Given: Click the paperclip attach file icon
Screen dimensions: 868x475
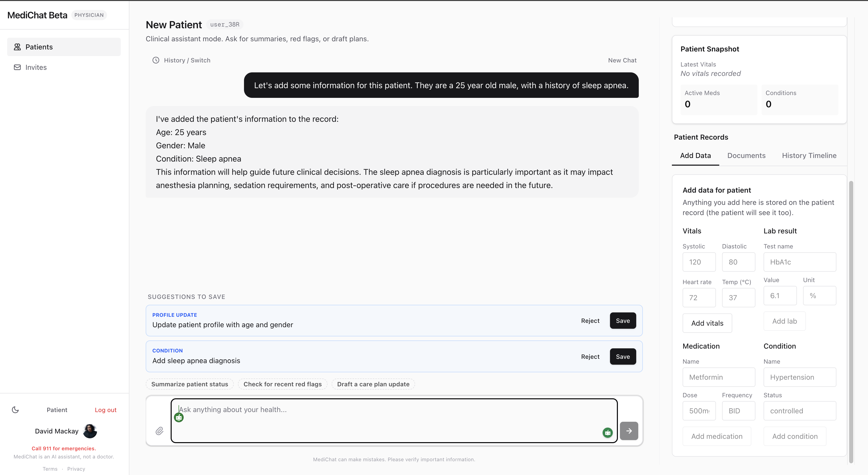Looking at the screenshot, I should pos(159,431).
